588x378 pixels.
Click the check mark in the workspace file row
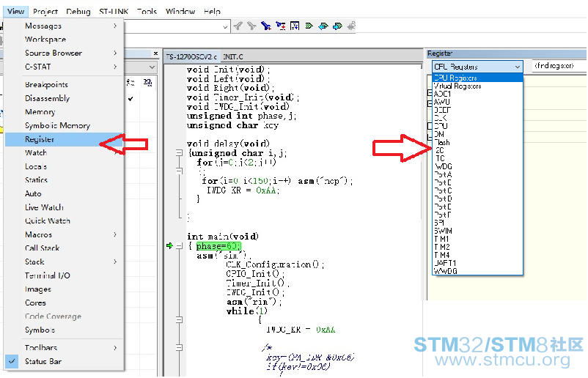(131, 99)
